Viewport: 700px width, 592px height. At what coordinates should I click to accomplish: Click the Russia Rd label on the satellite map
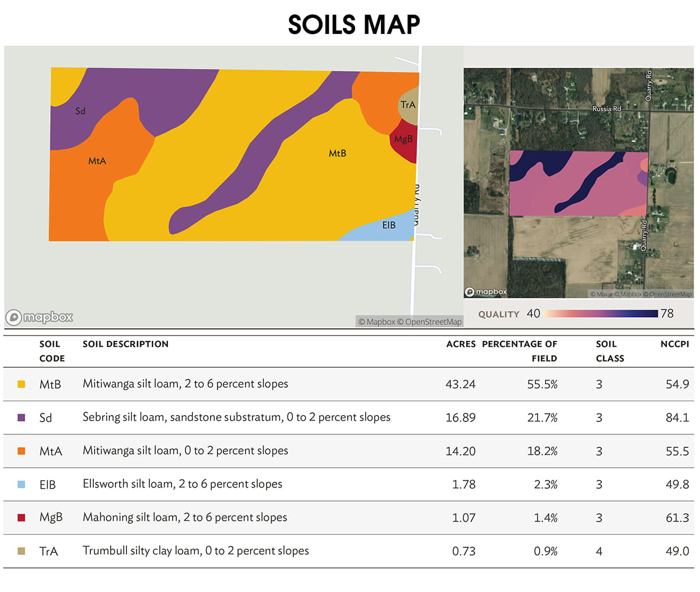[x=607, y=109]
